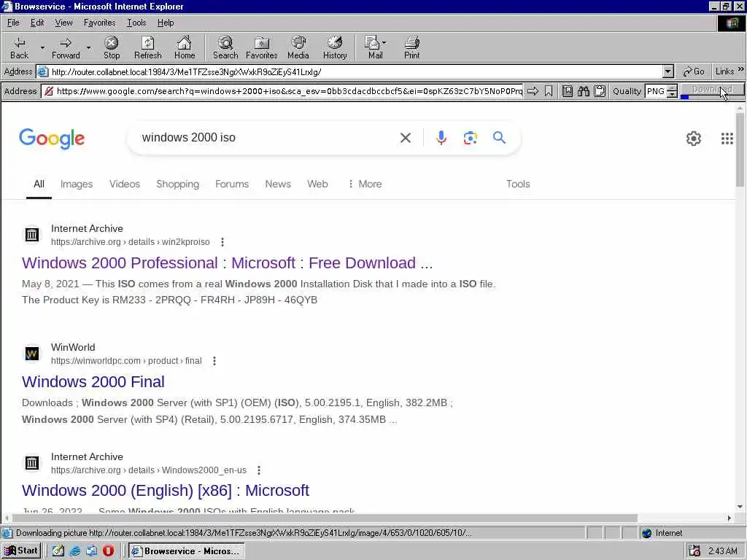
Task: Print the page using the Print button
Action: point(411,47)
